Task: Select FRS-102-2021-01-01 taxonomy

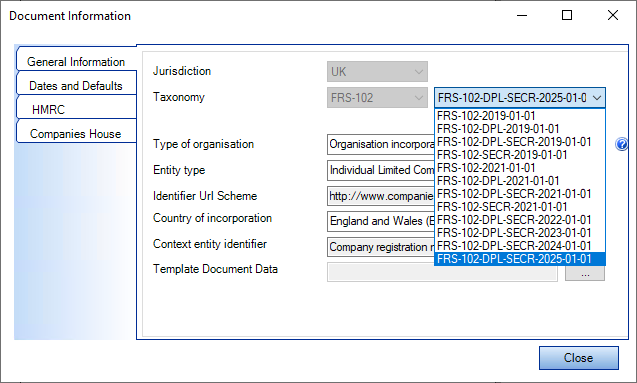Action: point(520,168)
